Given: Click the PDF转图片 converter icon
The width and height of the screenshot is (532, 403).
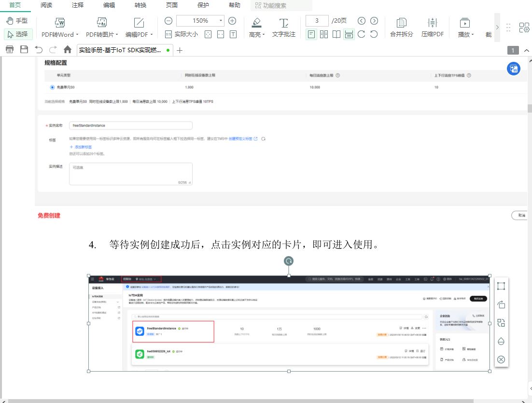Looking at the screenshot, I should pos(102,22).
